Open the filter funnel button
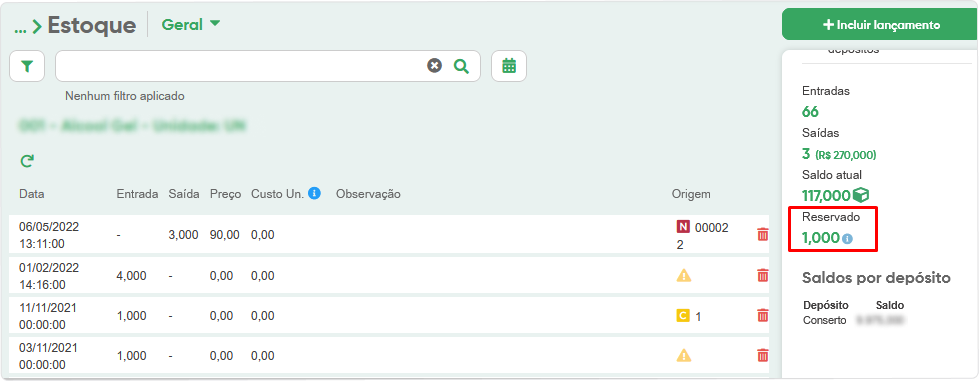 (x=27, y=66)
